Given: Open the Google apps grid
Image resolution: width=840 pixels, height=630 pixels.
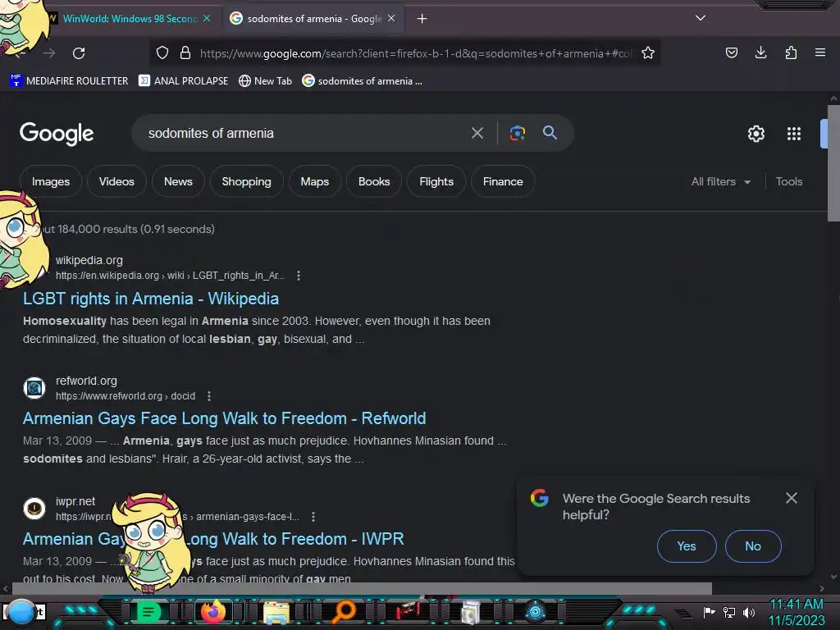Looking at the screenshot, I should click(794, 134).
